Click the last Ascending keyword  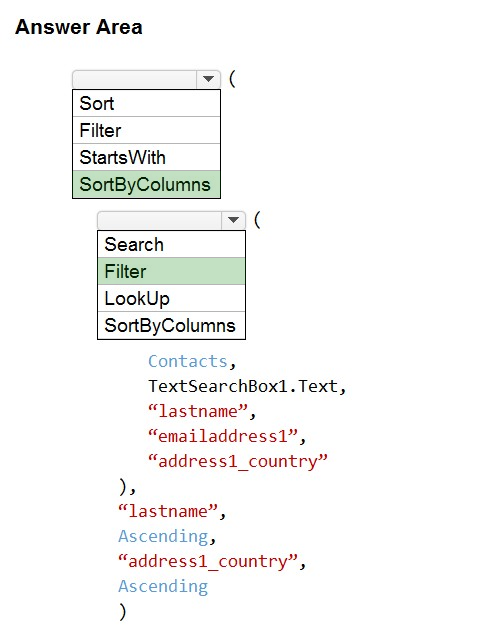(163, 587)
